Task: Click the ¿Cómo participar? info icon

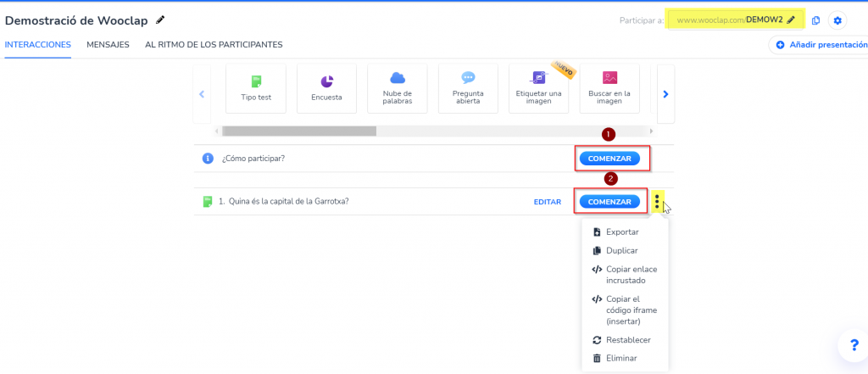Action: tap(208, 159)
